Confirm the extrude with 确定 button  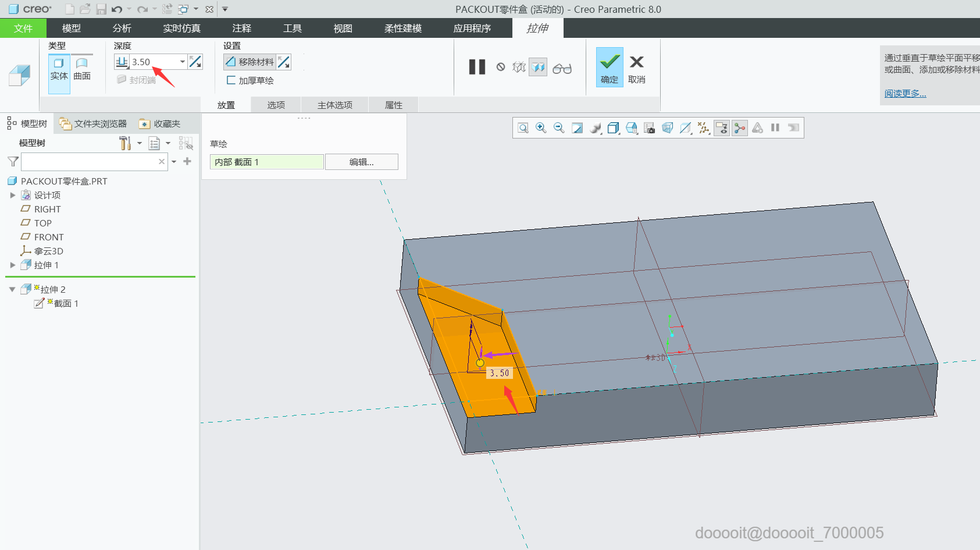tap(609, 68)
